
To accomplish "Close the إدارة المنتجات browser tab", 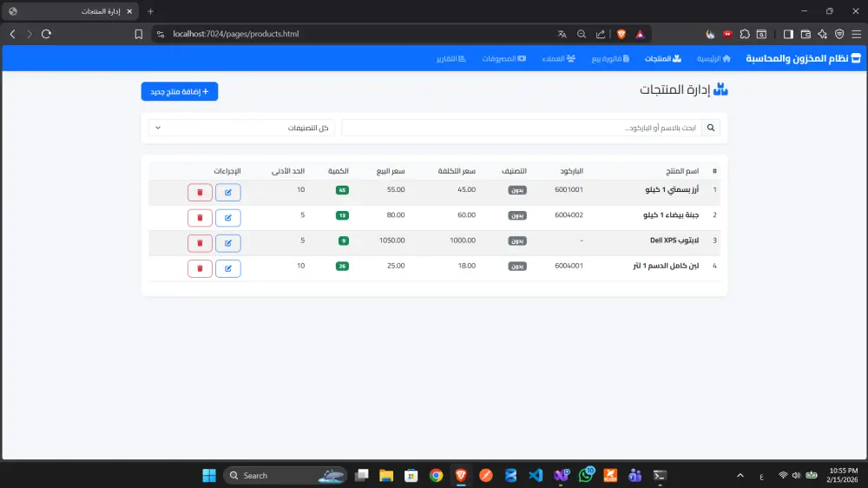I will tap(129, 11).
